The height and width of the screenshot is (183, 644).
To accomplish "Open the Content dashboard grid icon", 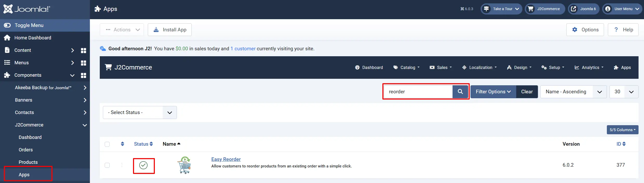I will point(83,51).
